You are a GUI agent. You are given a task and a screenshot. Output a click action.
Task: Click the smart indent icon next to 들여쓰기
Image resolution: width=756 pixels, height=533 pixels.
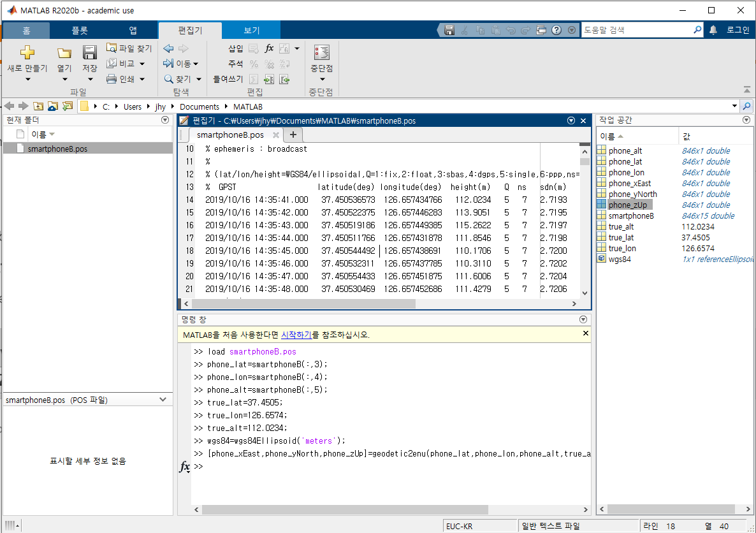254,79
